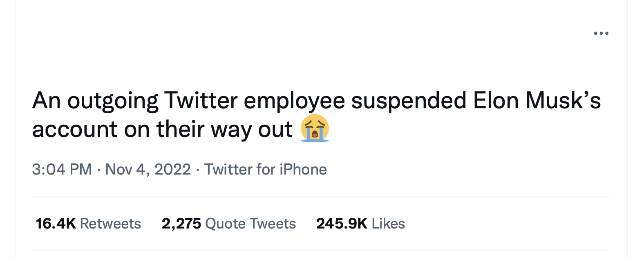Open the three-dot more options menu
Image resolution: width=644 pixels, height=260 pixels.
[x=601, y=33]
